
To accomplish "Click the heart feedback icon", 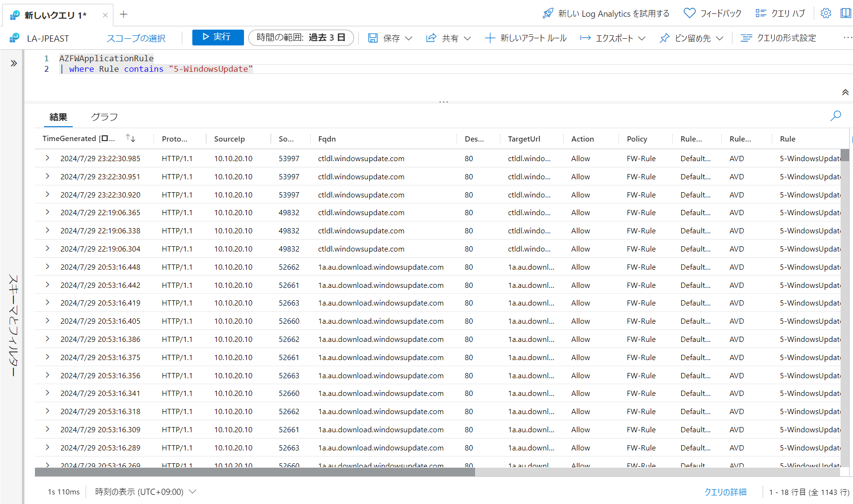I will click(x=689, y=13).
